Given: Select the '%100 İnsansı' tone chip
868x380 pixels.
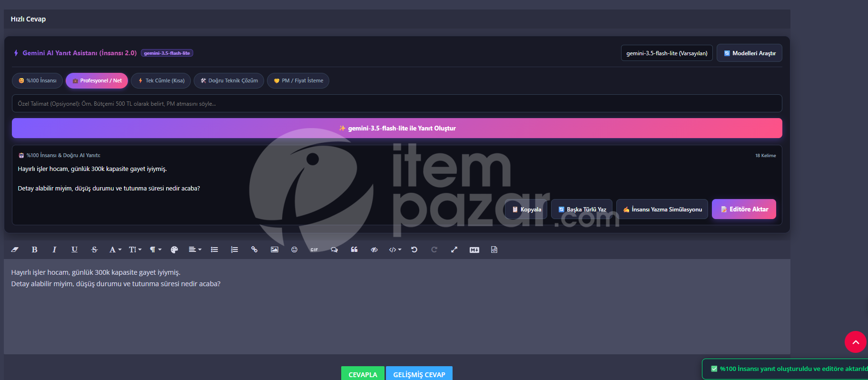Looking at the screenshot, I should (x=37, y=80).
